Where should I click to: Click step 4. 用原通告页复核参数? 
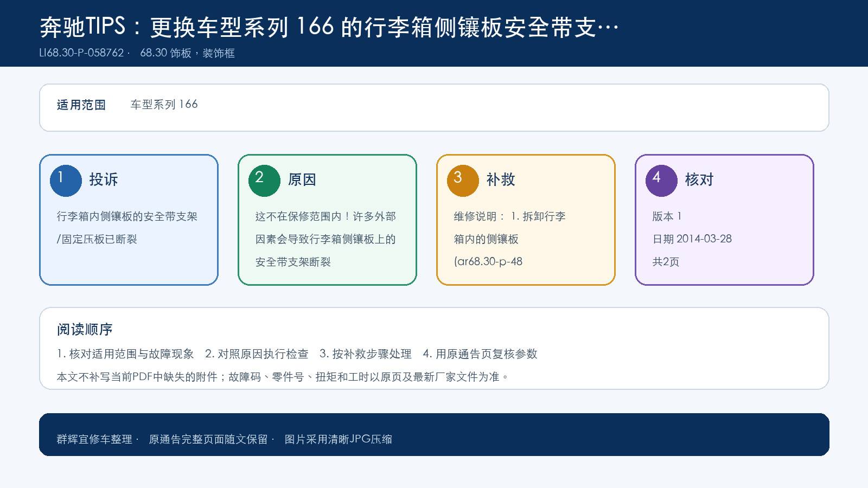click(480, 354)
